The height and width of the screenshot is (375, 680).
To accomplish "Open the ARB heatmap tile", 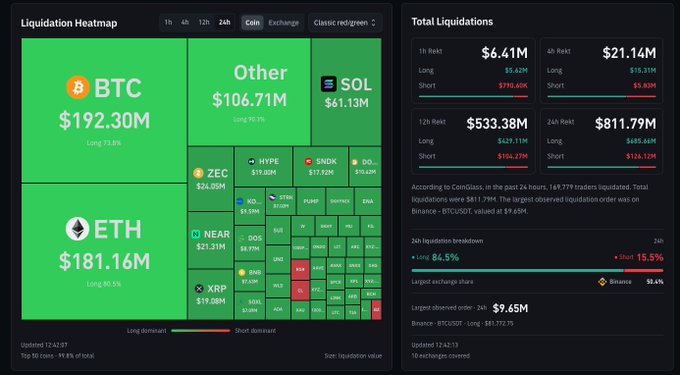I will point(352,297).
